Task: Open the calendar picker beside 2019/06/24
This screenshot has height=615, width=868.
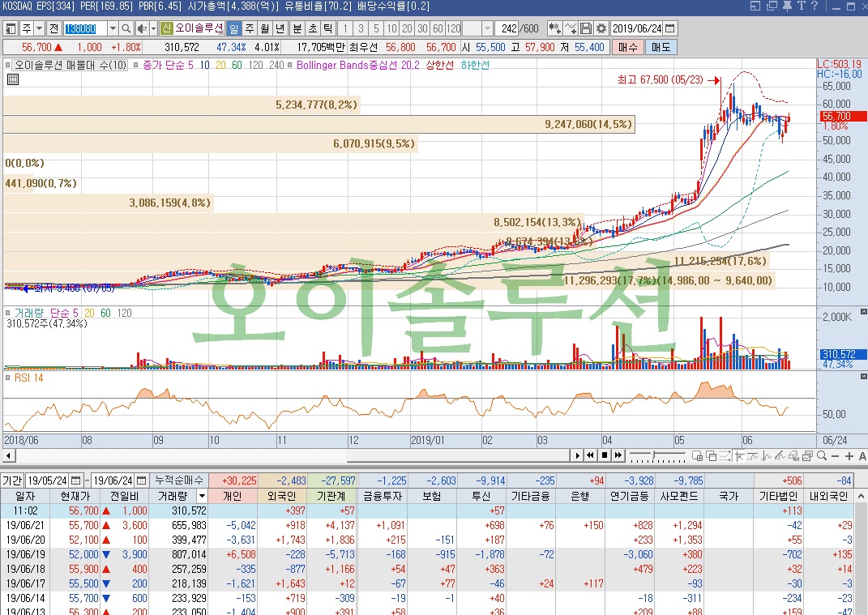Action: pos(669,28)
